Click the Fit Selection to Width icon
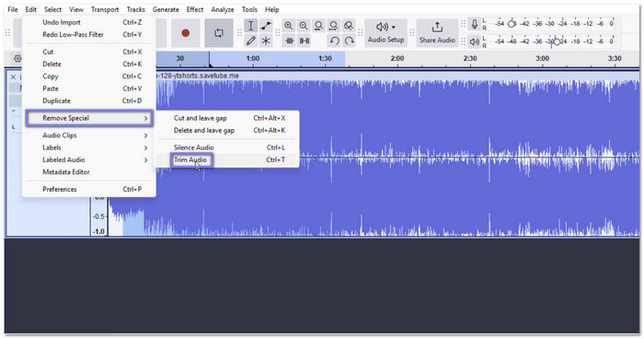Screen dimensions: 644x339 click(x=318, y=26)
